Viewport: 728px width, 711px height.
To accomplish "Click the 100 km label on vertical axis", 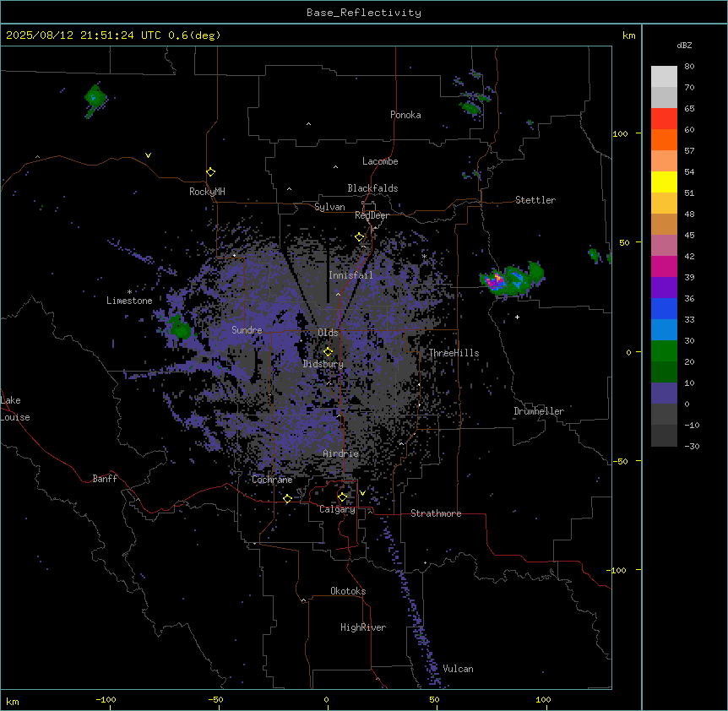I will [620, 133].
